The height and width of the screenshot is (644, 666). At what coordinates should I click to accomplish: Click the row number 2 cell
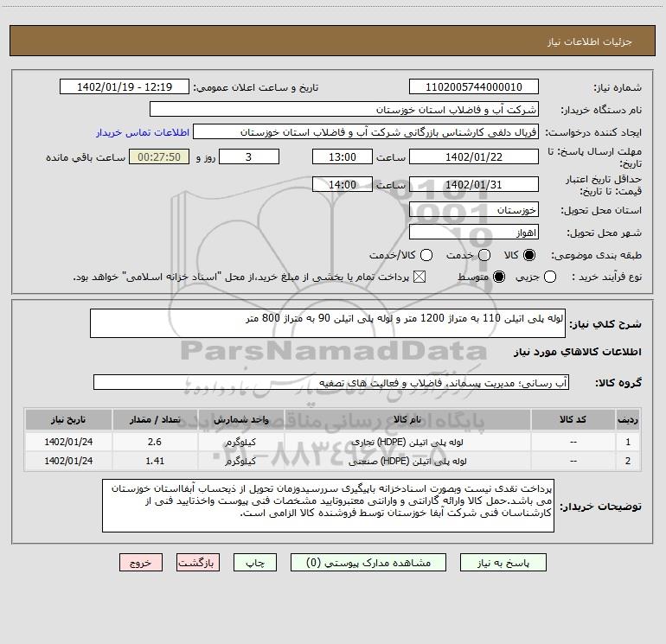pyautogui.click(x=628, y=461)
